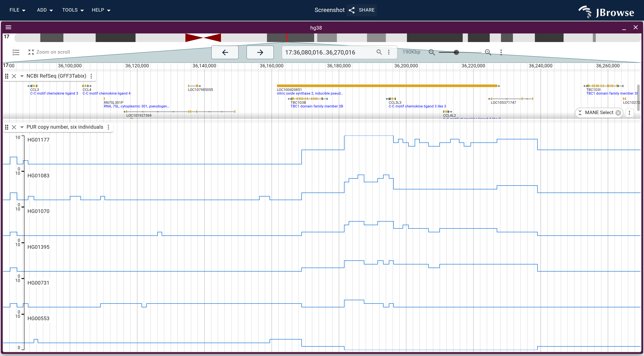
Task: Click the share icon next to SHARE
Action: click(x=352, y=10)
